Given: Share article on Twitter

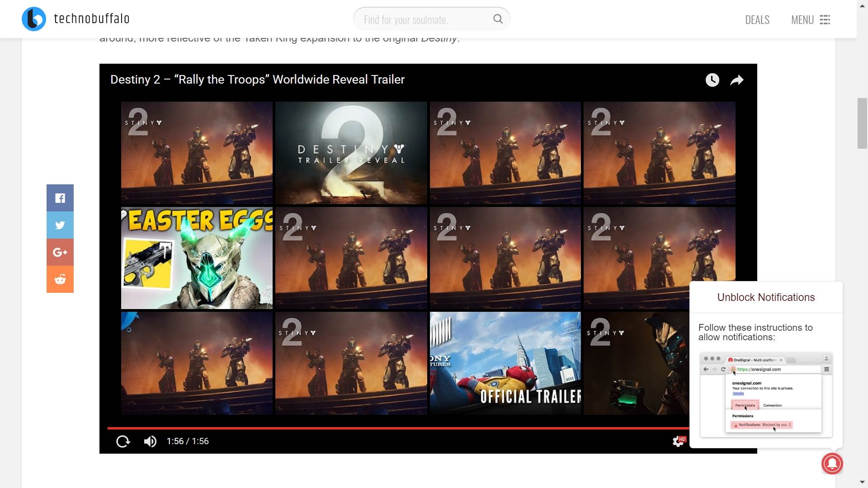Looking at the screenshot, I should [x=60, y=225].
